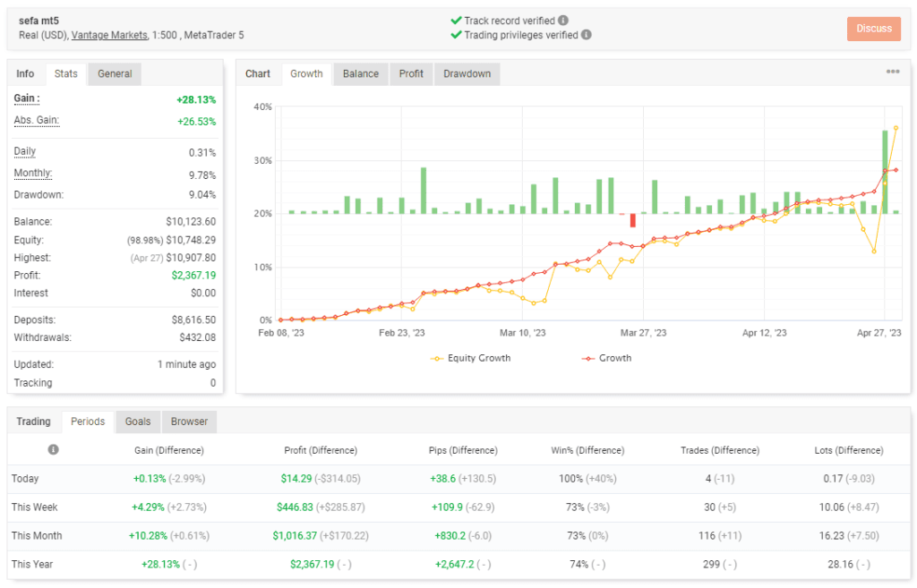Switch to the Drawdown chart tab
This screenshot has width=917, height=588.
[x=467, y=73]
